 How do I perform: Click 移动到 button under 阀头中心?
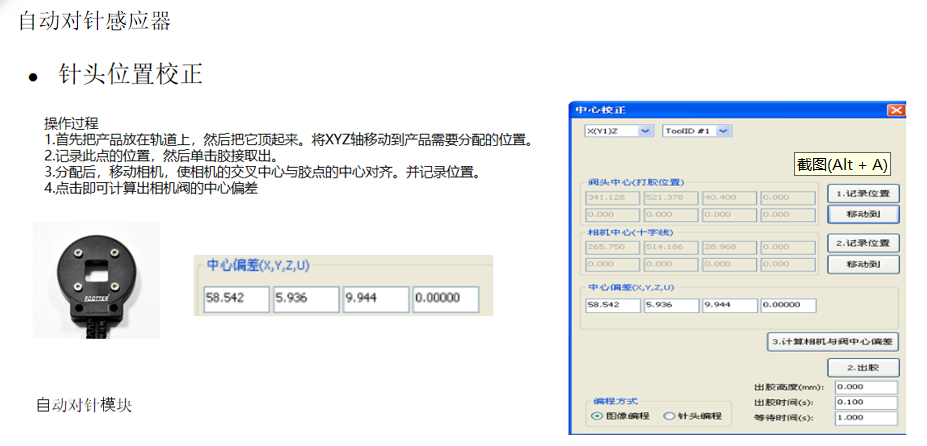coord(863,214)
